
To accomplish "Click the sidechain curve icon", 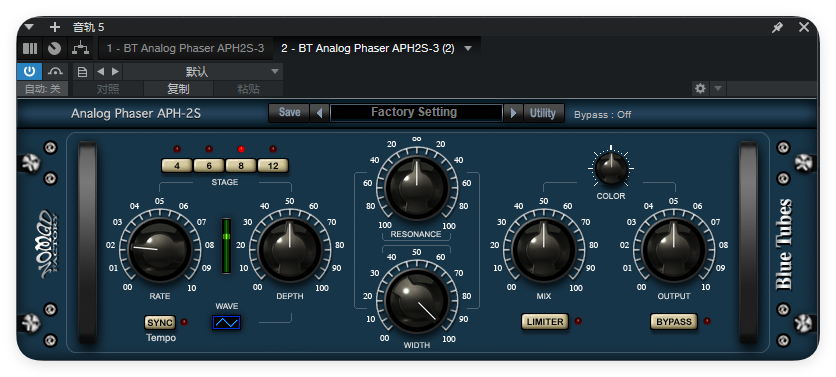I will point(55,71).
